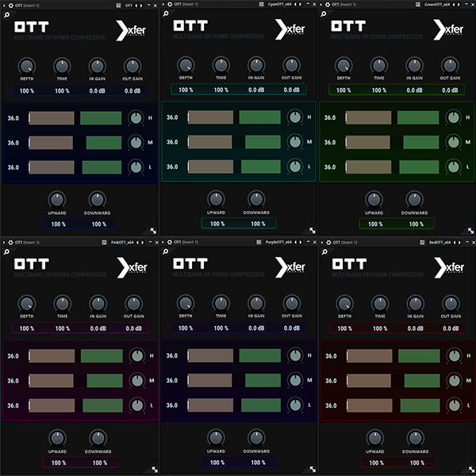Viewport: 476px width, 476px height.
Task: Click the Xfer logo in the blue OTT window
Action: (131, 31)
